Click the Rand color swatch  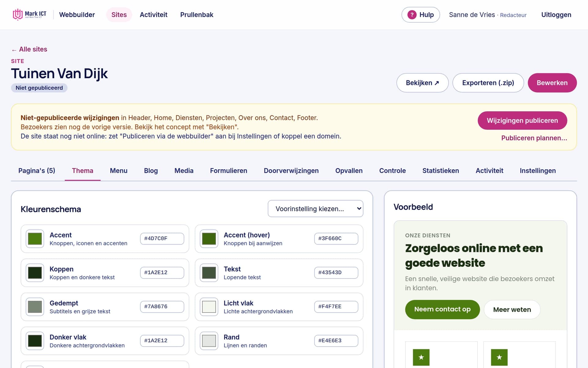coord(209,341)
